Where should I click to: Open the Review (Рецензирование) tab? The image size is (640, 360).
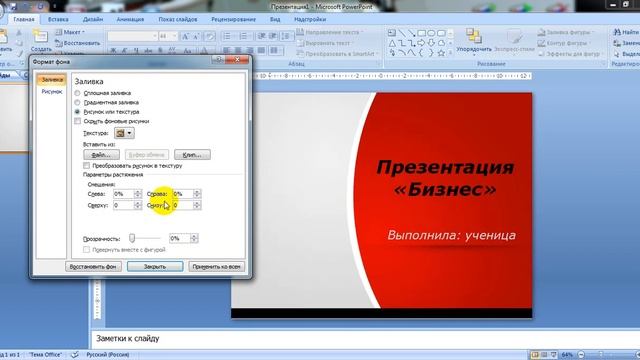pos(233,19)
